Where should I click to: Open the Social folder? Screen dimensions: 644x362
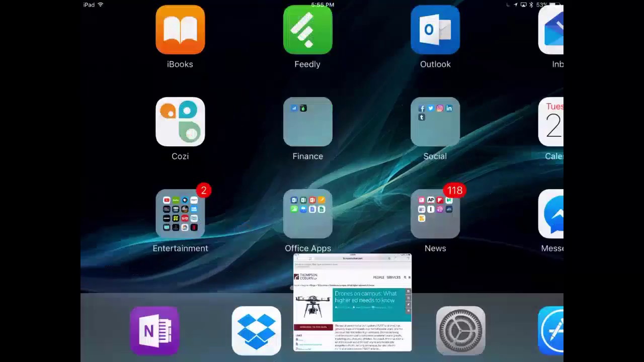tap(435, 122)
